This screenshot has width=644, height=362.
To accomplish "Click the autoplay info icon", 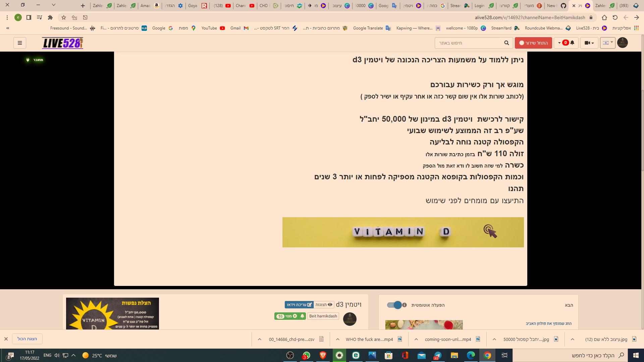I will pyautogui.click(x=405, y=305).
